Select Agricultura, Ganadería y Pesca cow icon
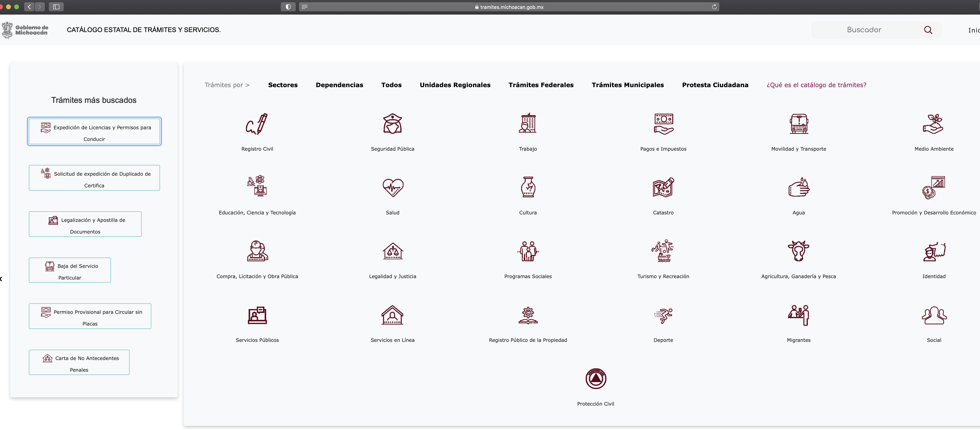 click(x=798, y=251)
